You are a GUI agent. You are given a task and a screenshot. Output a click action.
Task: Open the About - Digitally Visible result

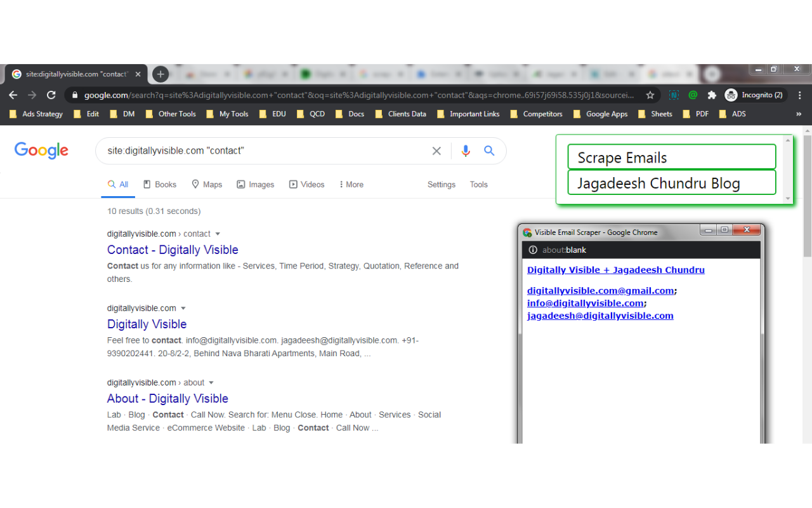pos(167,399)
